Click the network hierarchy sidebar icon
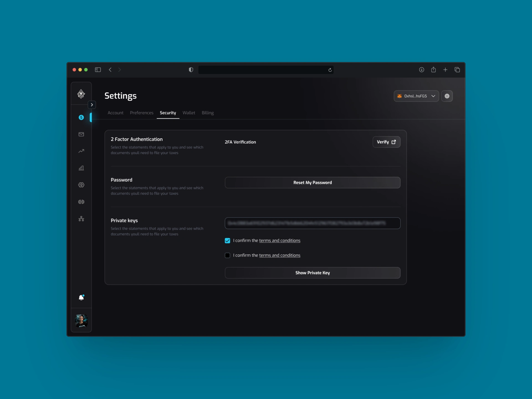This screenshot has height=399, width=532. pyautogui.click(x=81, y=219)
